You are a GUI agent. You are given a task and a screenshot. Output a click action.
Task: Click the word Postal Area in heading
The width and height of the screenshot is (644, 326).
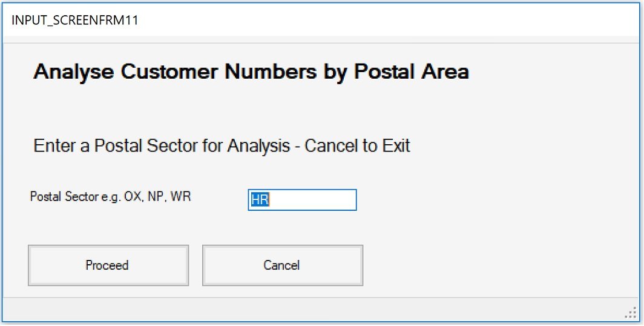[x=411, y=72]
